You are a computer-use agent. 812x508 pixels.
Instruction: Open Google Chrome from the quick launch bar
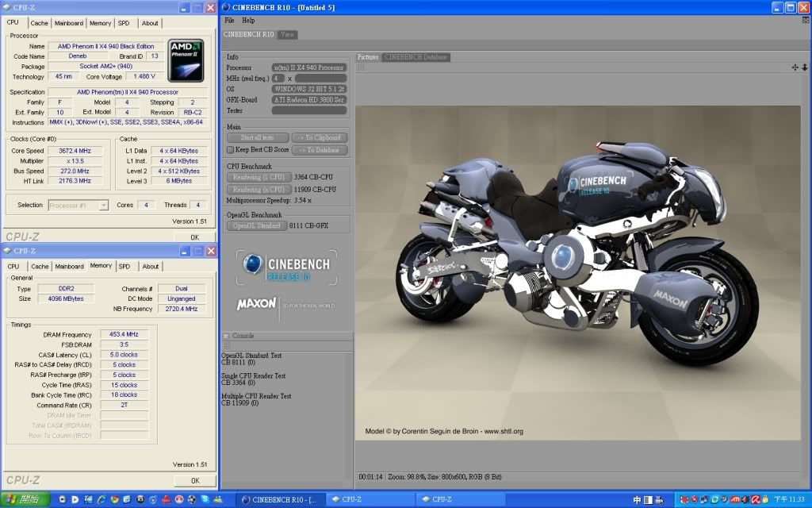click(x=114, y=499)
